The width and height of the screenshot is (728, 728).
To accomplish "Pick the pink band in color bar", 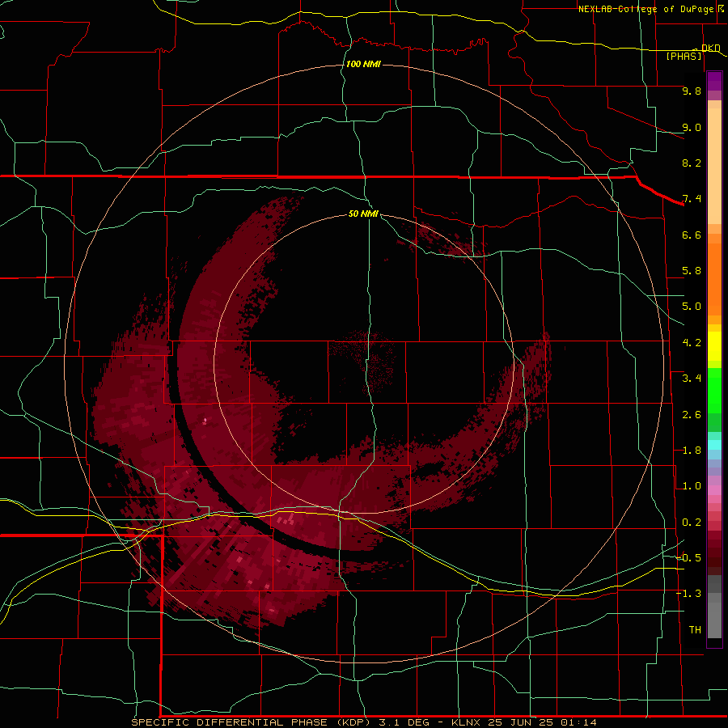I will click(714, 490).
